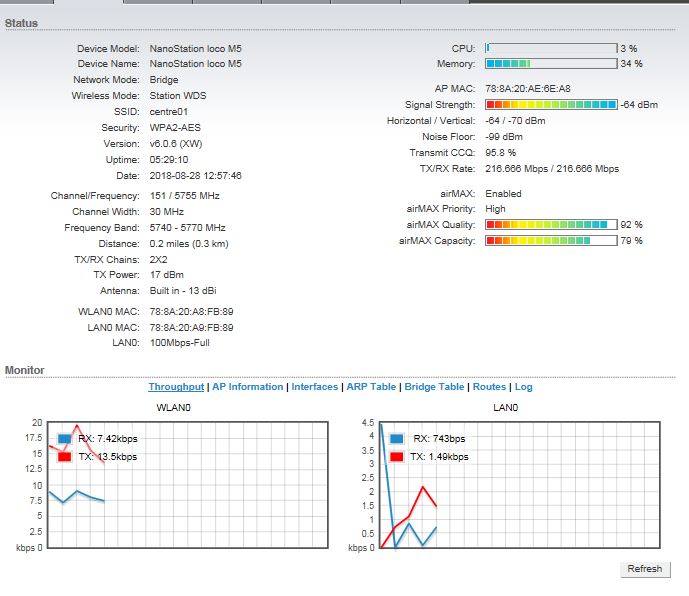The height and width of the screenshot is (596, 689).
Task: Click the Channel/Frequency value 151 / 5755 MHz
Action: pos(185,196)
